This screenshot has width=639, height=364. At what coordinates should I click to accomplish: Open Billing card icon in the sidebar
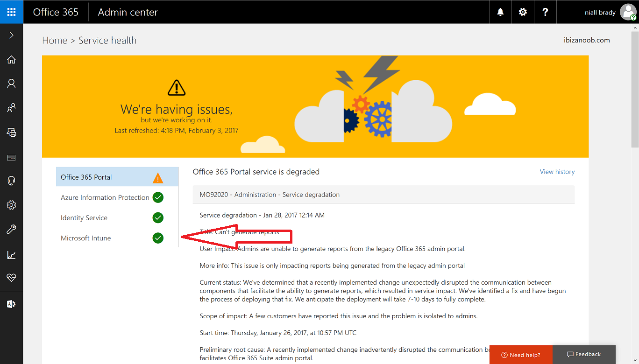pyautogui.click(x=11, y=158)
